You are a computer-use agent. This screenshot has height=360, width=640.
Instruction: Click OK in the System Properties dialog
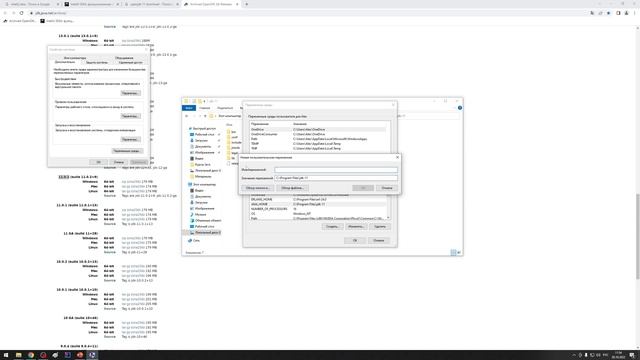click(98, 162)
